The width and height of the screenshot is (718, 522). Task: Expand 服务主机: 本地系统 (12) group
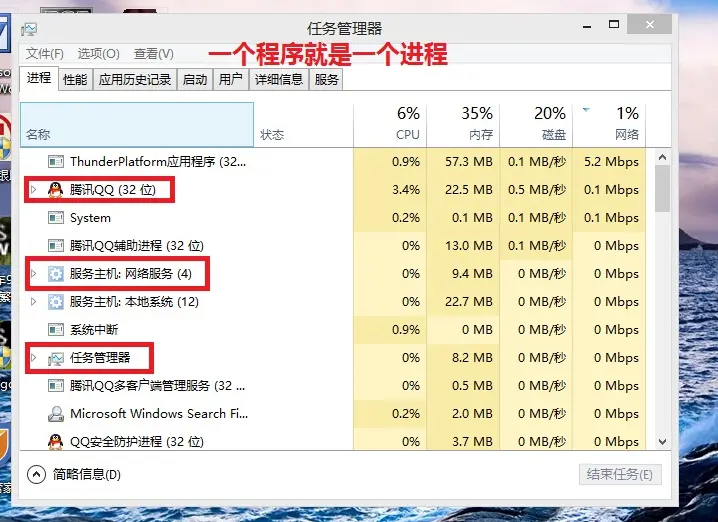[x=33, y=301]
